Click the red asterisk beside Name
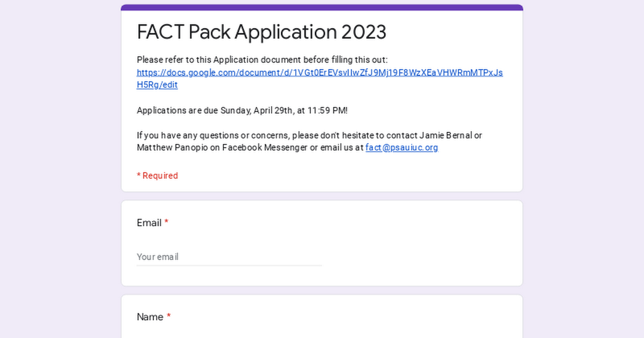This screenshot has height=338, width=644. click(x=169, y=317)
